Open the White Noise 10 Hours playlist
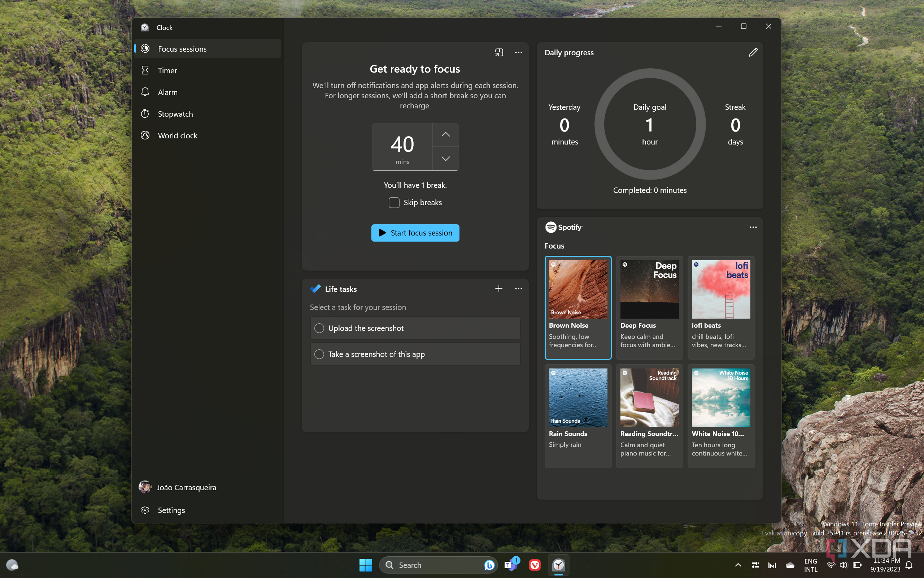 (721, 416)
